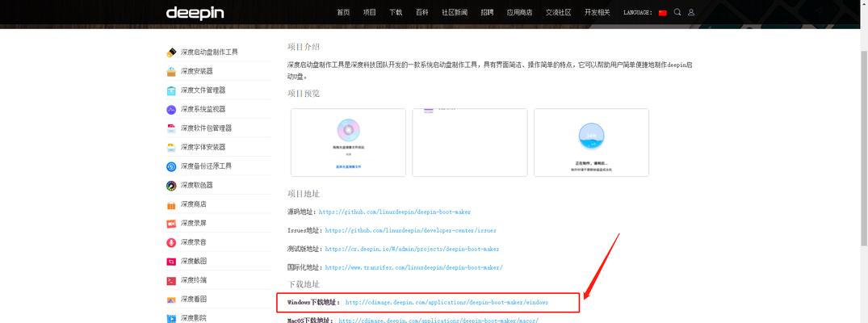This screenshot has width=868, height=323.
Task: Select 深度终端 text in sidebar
Action: [x=193, y=280]
